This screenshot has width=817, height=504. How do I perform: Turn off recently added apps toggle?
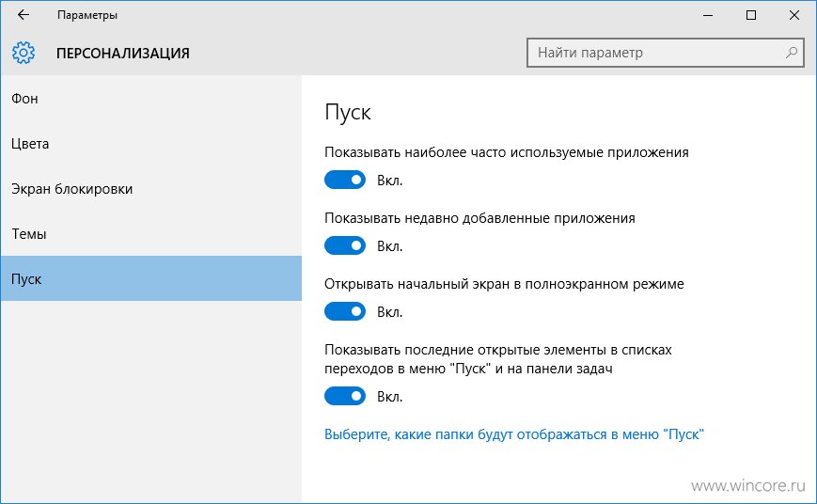345,245
